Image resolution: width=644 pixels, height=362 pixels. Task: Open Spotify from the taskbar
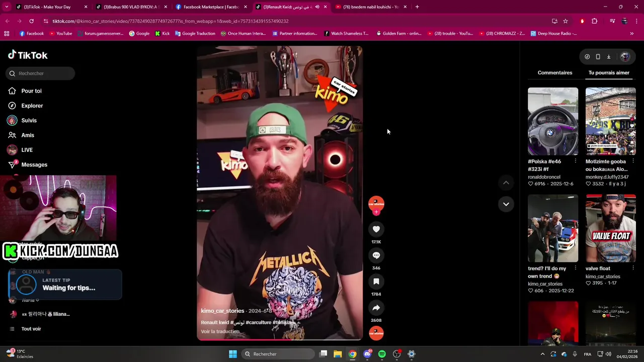(x=382, y=354)
